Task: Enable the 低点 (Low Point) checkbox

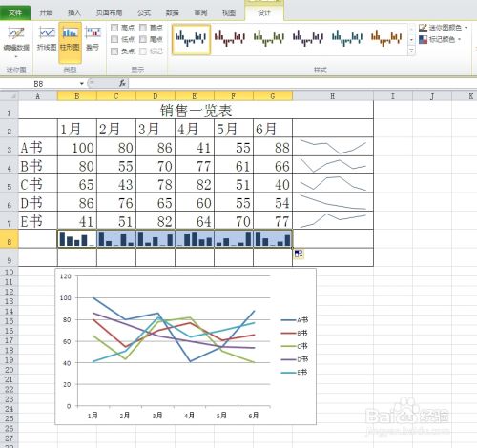Action: (114, 39)
